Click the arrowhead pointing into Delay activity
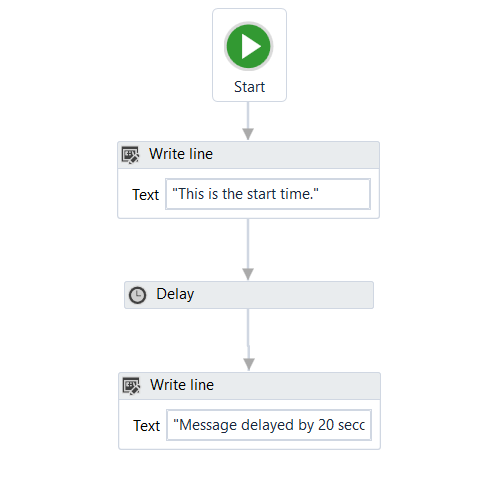 (248, 274)
